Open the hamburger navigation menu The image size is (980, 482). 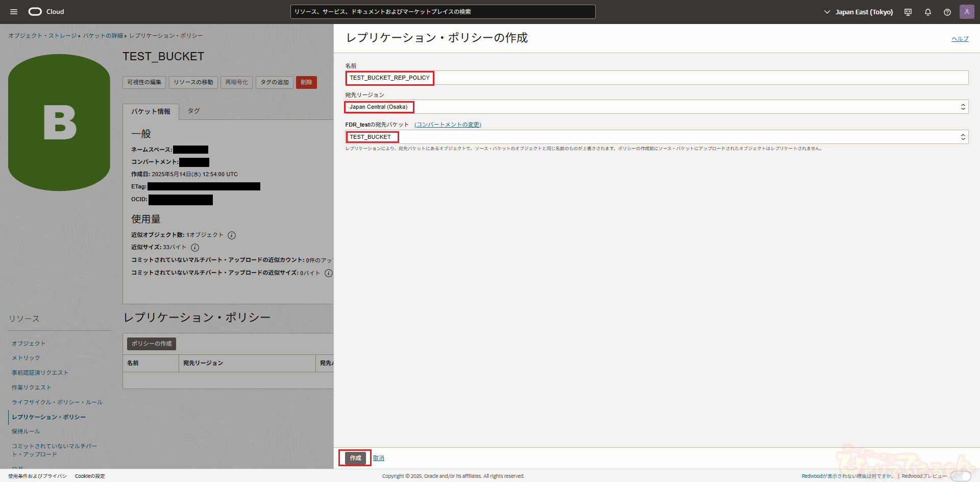click(x=14, y=12)
